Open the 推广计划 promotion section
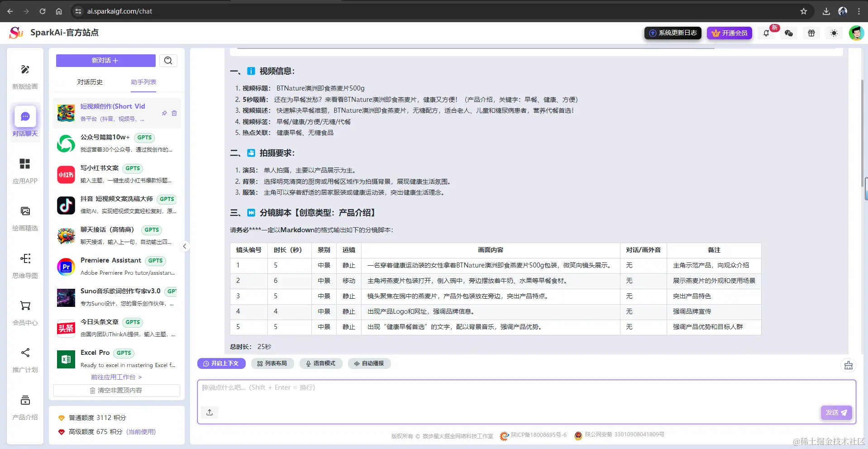868x449 pixels. [x=24, y=359]
